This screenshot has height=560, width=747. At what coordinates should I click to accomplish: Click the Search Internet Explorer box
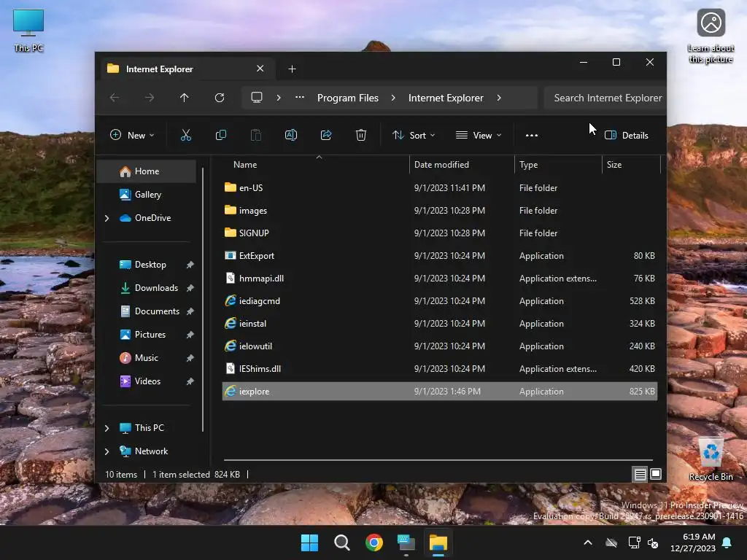click(x=605, y=98)
